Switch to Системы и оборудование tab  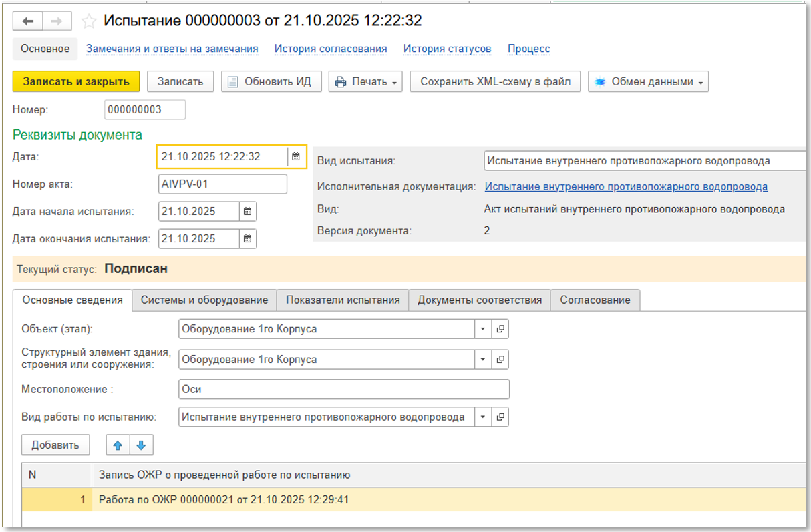204,300
